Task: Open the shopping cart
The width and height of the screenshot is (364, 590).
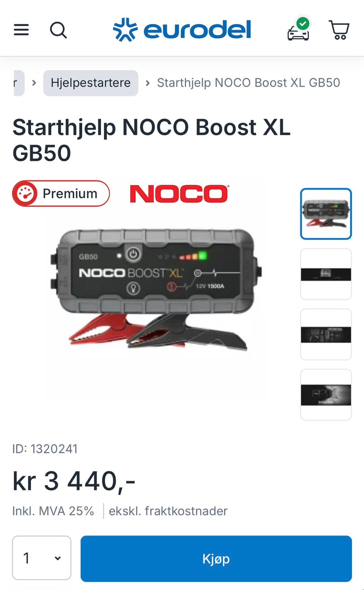Action: click(339, 30)
